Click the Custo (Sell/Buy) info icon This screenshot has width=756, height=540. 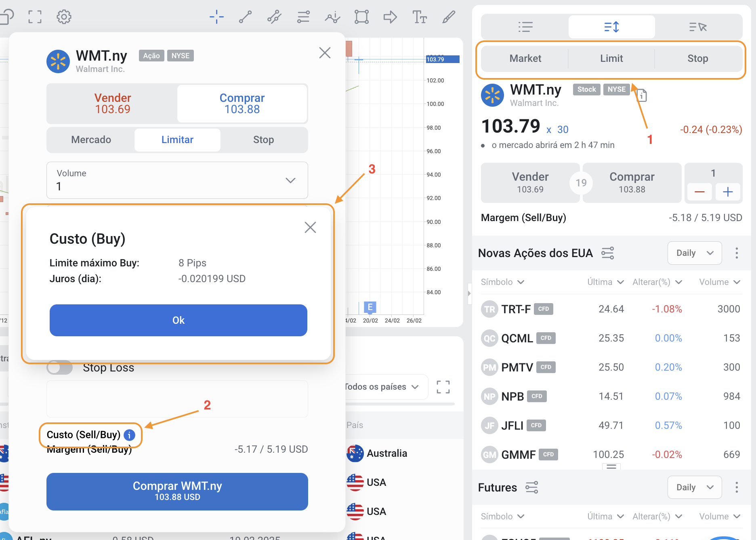click(129, 435)
